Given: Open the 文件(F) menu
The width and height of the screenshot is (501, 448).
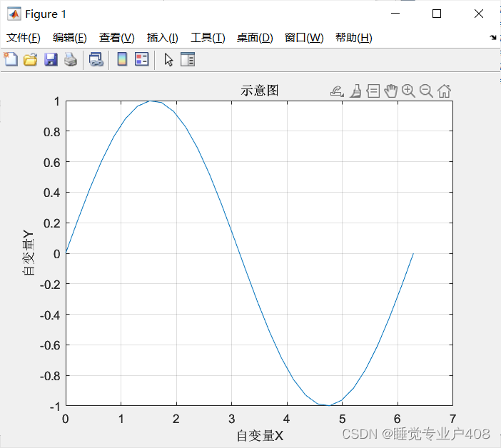Looking at the screenshot, I should tap(24, 38).
